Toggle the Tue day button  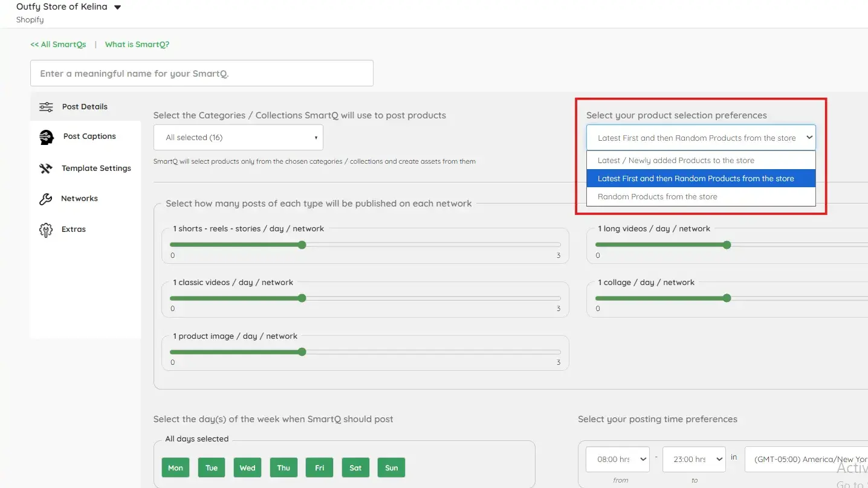click(x=212, y=468)
